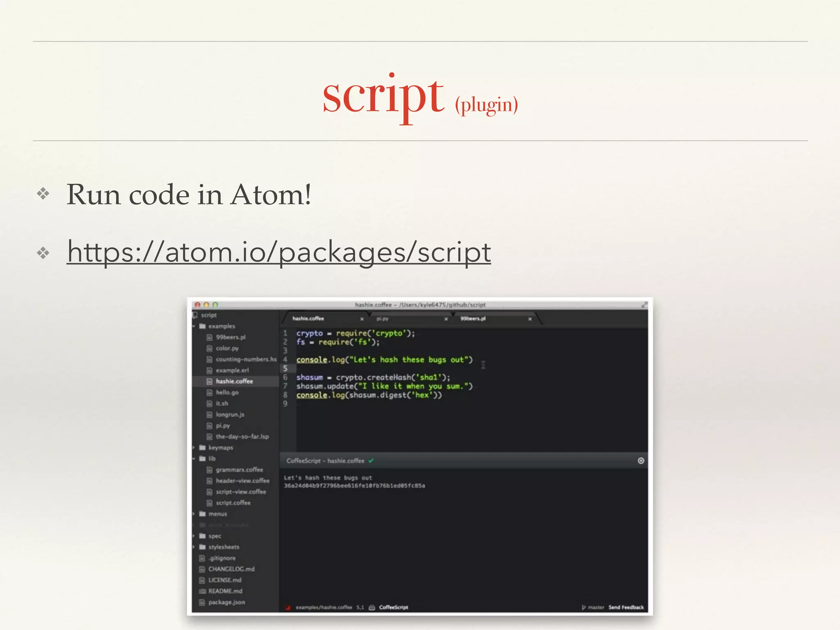Screen dimensions: 840x630
Task: Switch to the pi.py tab
Action: 382,319
